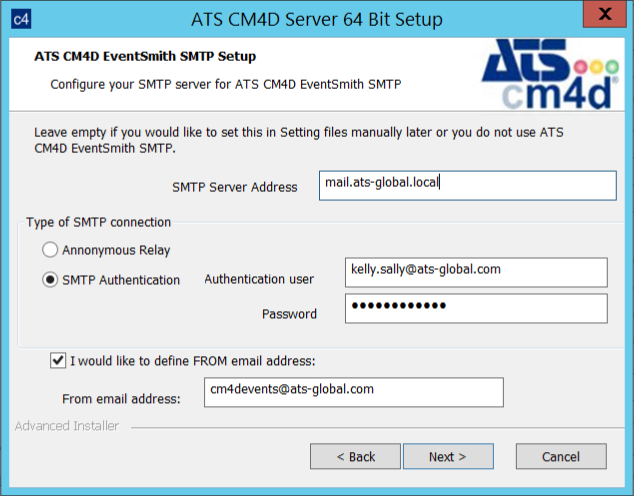Screen dimensions: 634x496
Task: Click the 'Authentication user' label
Action: (x=259, y=279)
